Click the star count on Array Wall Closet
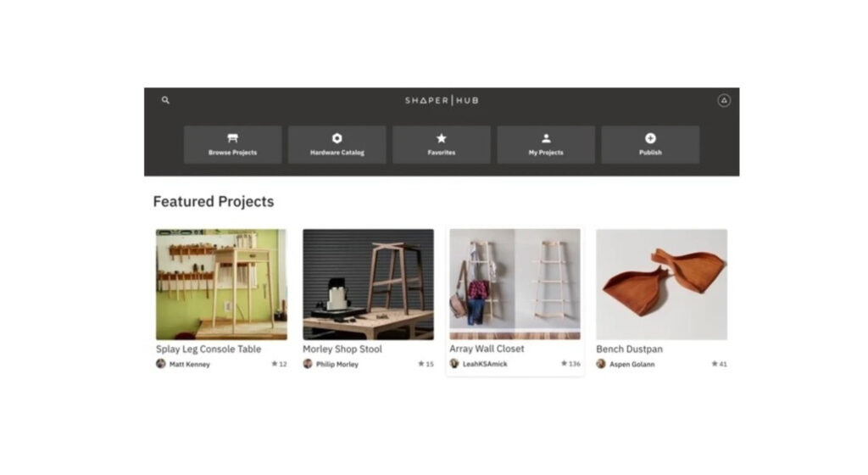Viewport: 868px width, 475px height. (570, 364)
